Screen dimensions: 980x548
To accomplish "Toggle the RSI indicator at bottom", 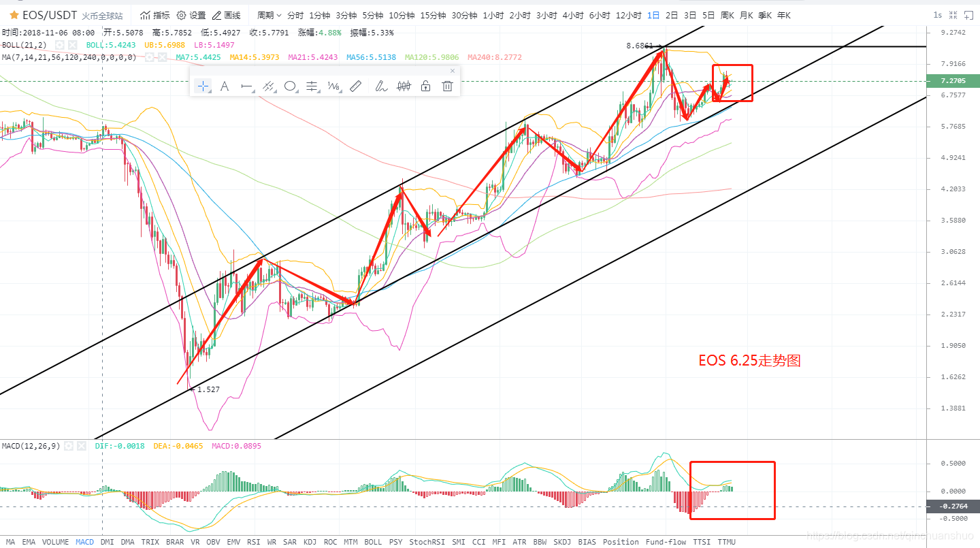I will click(253, 542).
